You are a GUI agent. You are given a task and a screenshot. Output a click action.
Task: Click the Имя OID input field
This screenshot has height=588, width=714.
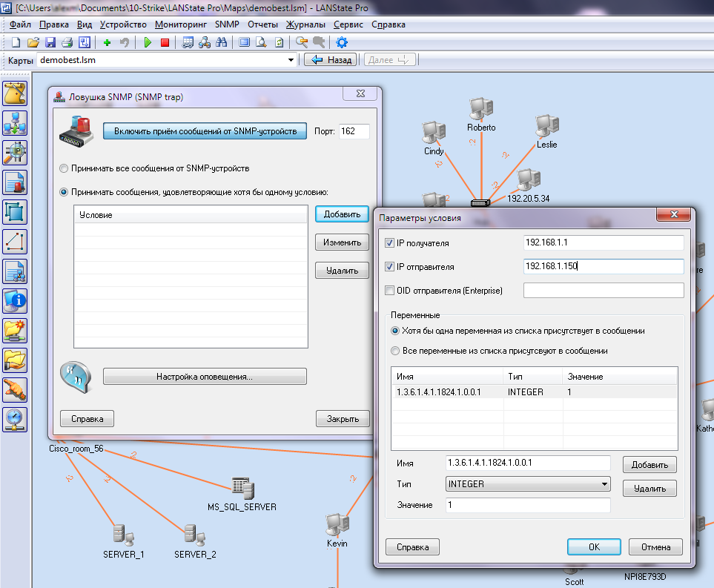[x=528, y=463]
